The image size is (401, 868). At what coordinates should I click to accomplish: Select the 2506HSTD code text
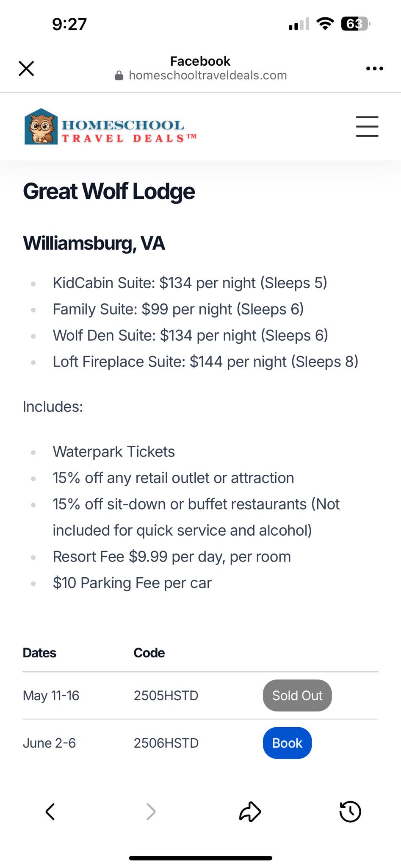[166, 743]
